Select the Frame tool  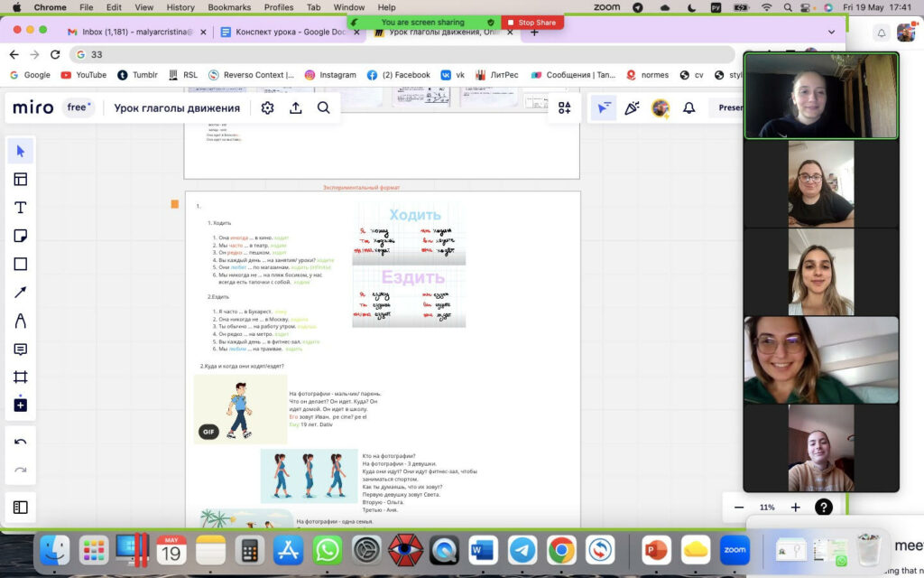coord(21,377)
